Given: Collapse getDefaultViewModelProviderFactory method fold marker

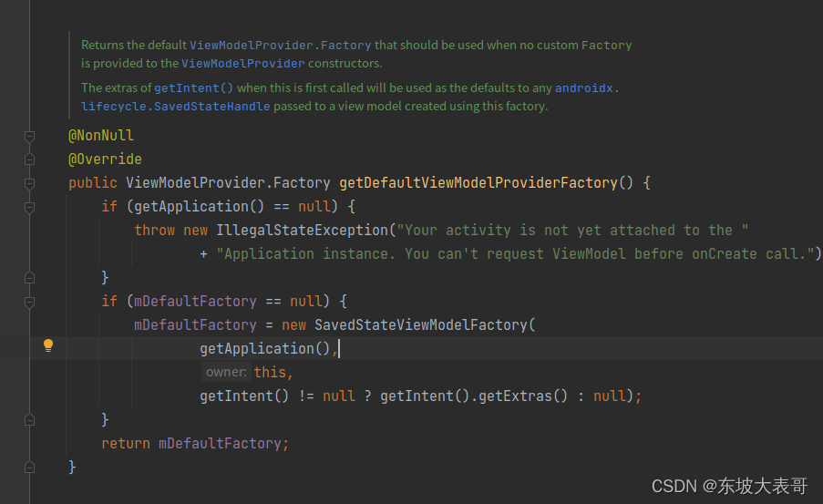Looking at the screenshot, I should [29, 183].
